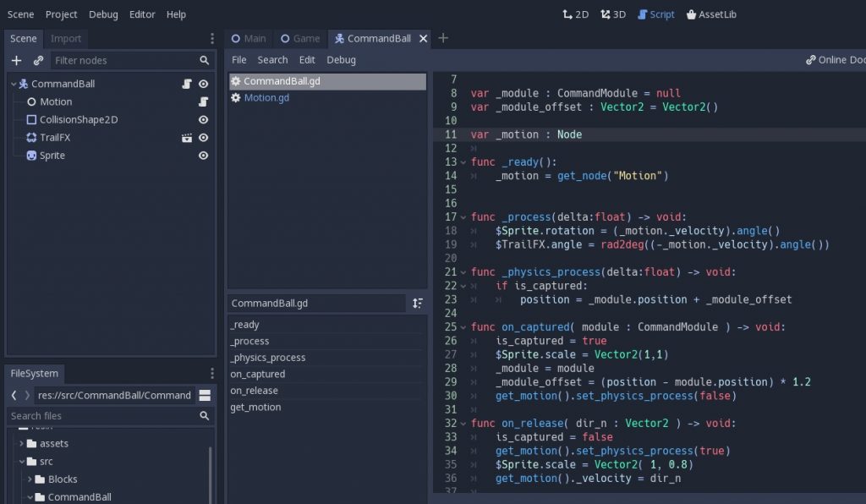Open the Editor menu
Image resolution: width=866 pixels, height=504 pixels.
point(142,14)
